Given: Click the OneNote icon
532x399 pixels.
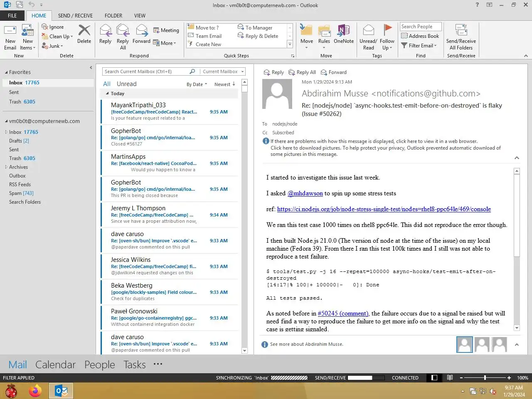Looking at the screenshot, I should point(344,34).
